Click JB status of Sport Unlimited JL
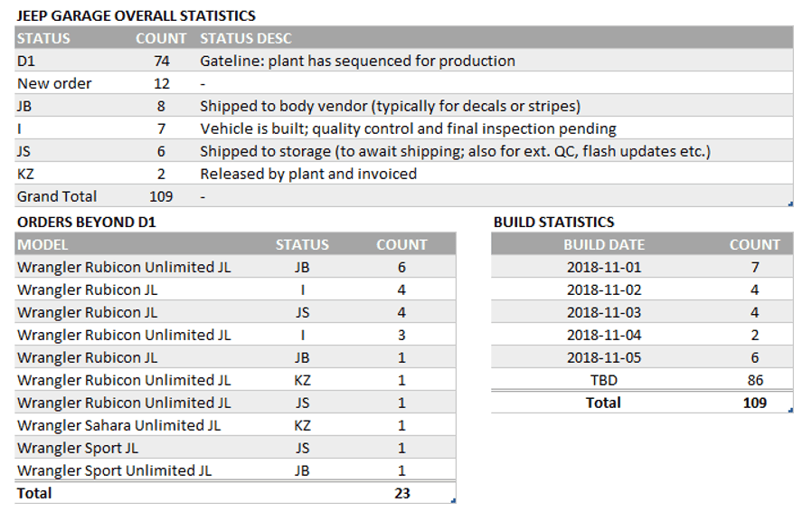Viewport: 812px width, 522px height. 302,470
